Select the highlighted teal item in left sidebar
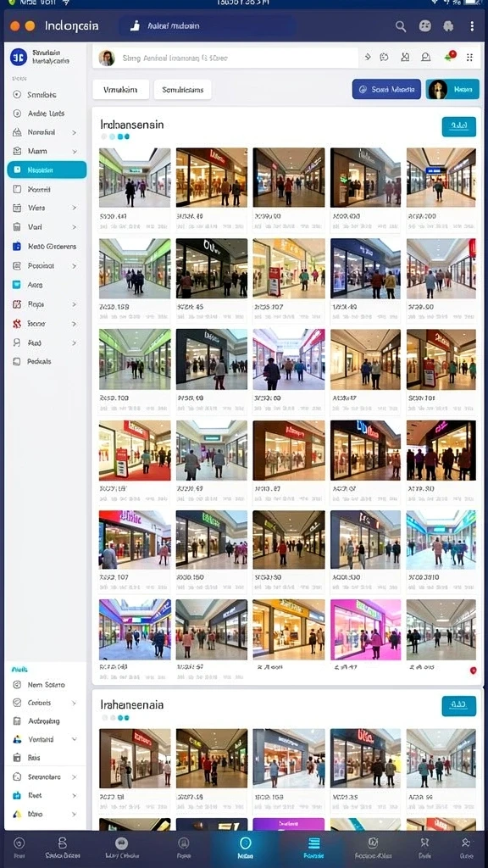This screenshot has width=488, height=868. (47, 170)
